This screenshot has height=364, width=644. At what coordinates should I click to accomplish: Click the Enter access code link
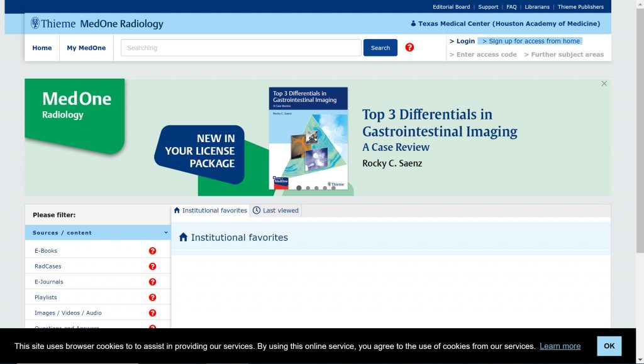[483, 55]
